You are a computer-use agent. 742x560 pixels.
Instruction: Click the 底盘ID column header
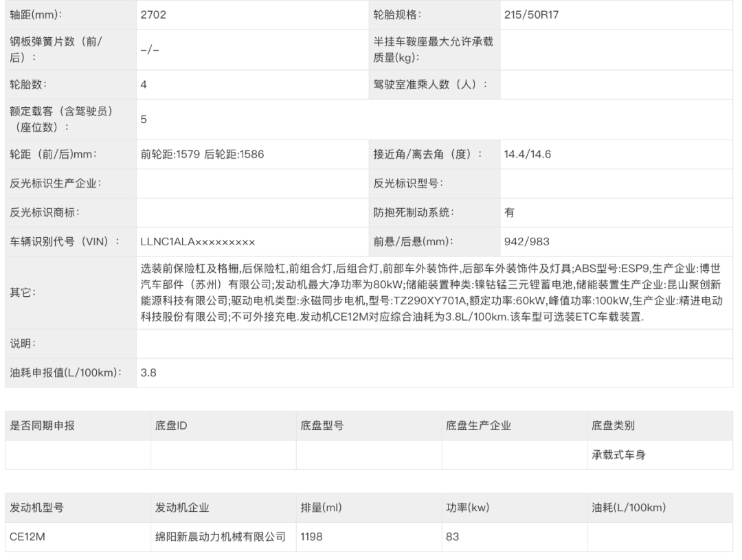coord(171,426)
